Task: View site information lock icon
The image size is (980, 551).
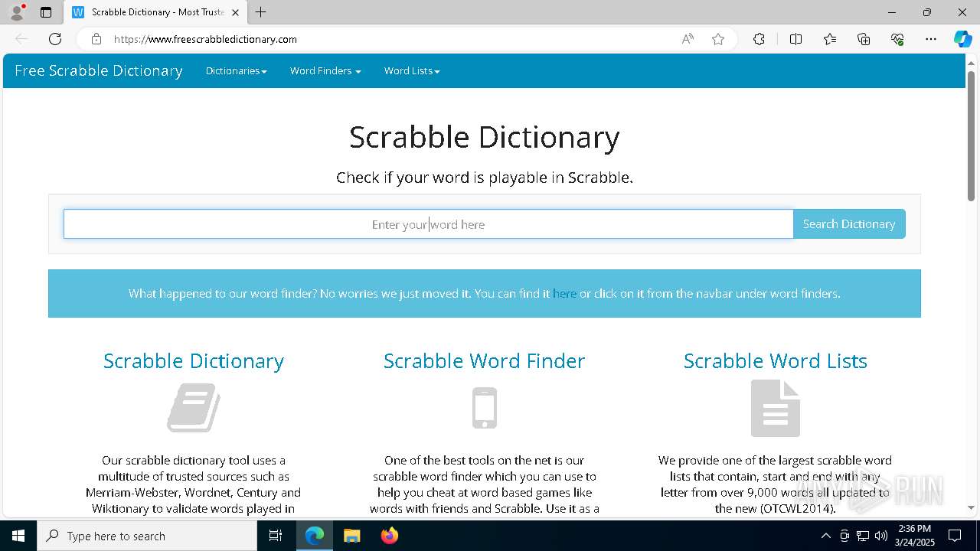Action: (96, 39)
